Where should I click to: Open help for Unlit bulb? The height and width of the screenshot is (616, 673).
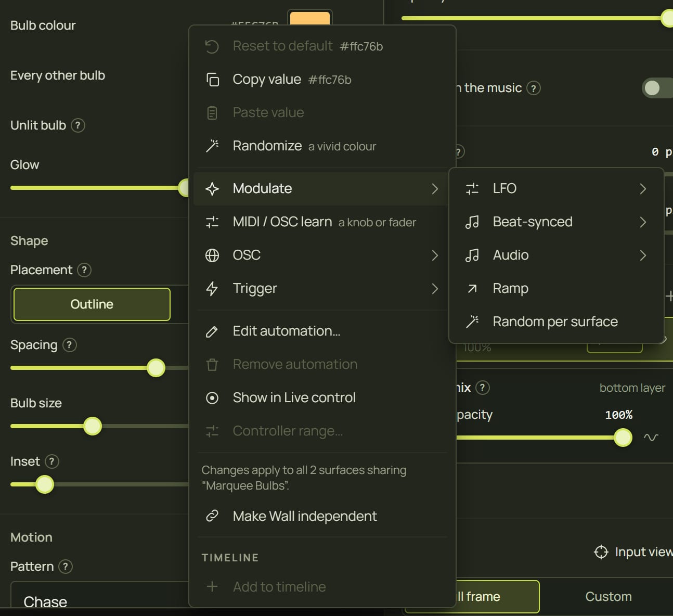[x=78, y=125]
